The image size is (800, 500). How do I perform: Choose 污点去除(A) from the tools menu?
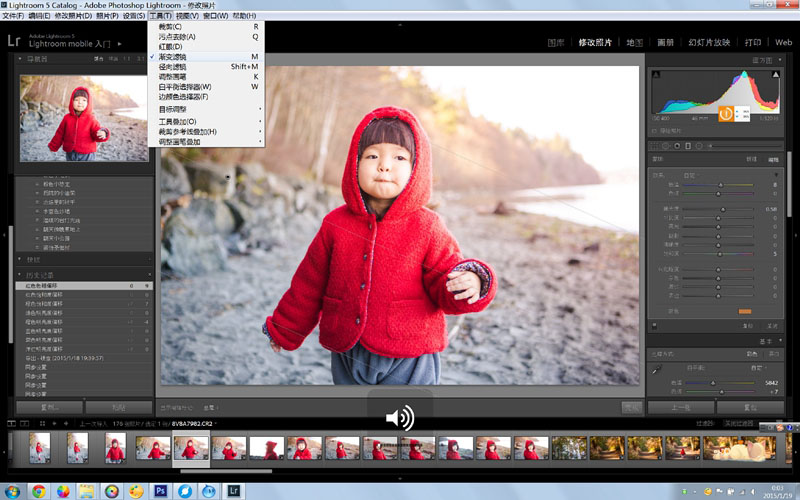click(206, 37)
